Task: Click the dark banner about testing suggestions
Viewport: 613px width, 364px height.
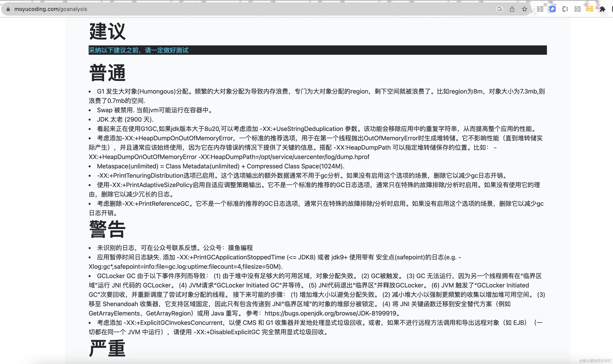Action: tap(317, 50)
